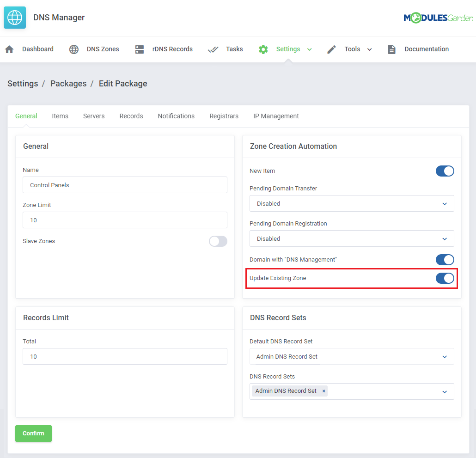Open the Dashboard menu item
The height and width of the screenshot is (458, 476).
(x=37, y=49)
